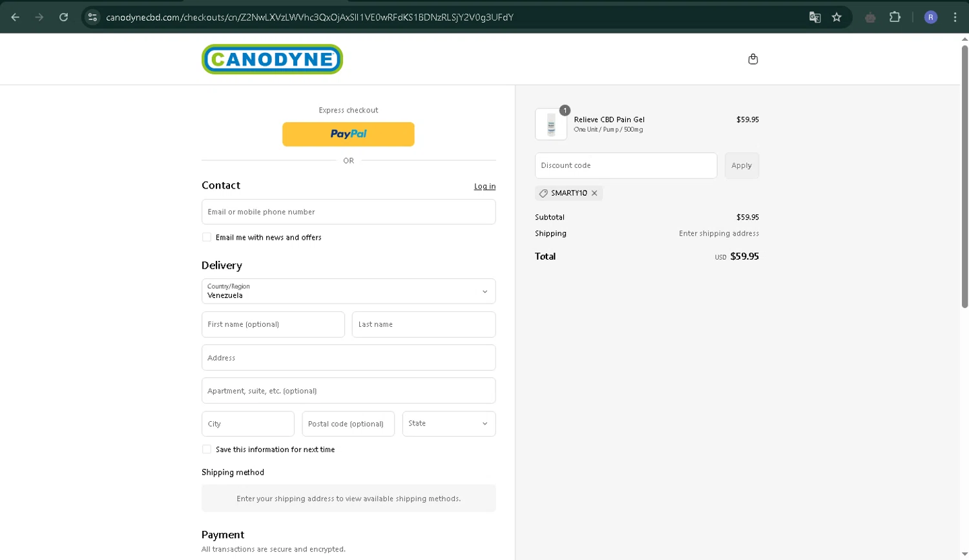The height and width of the screenshot is (560, 969).
Task: View site information icon in address bar
Action: pyautogui.click(x=92, y=17)
